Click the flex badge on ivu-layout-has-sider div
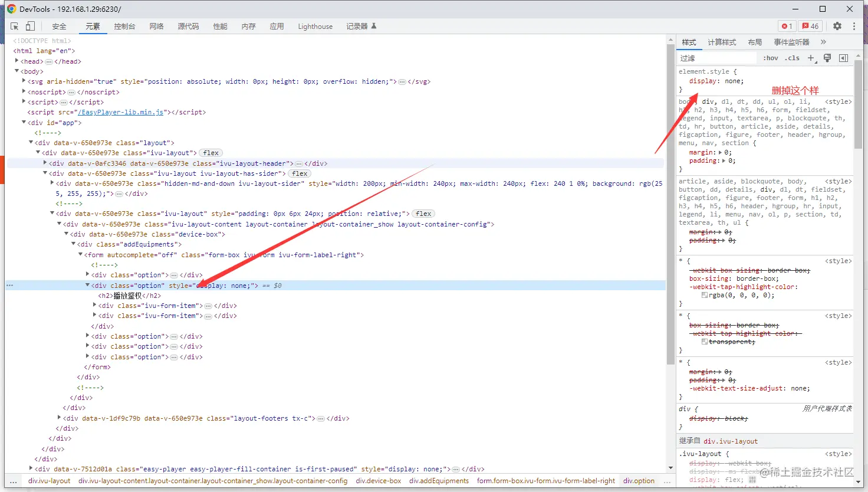Image resolution: width=868 pixels, height=492 pixels. point(300,173)
